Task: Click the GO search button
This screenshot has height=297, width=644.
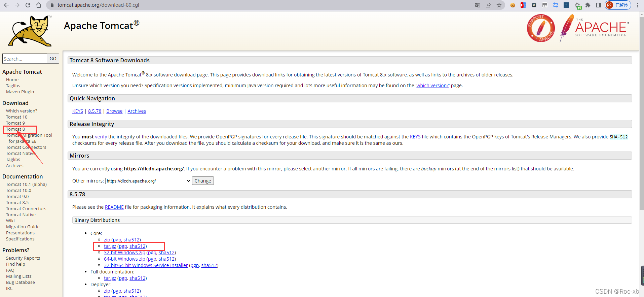Action: tap(53, 59)
